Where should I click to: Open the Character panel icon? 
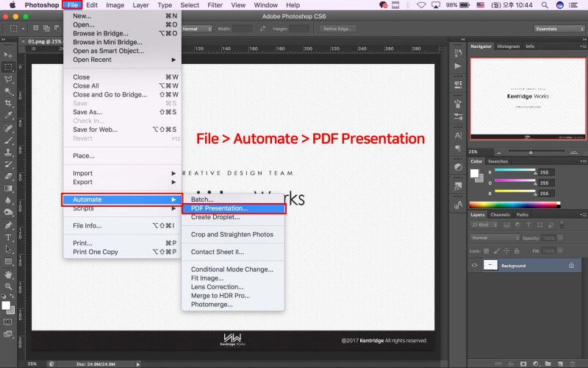pos(458,135)
